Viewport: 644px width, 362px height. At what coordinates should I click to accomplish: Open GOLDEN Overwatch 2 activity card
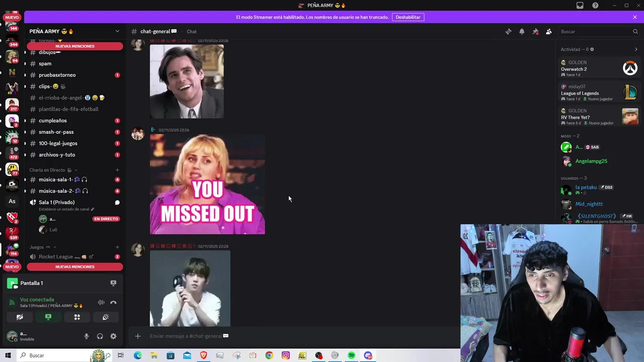coord(599,68)
